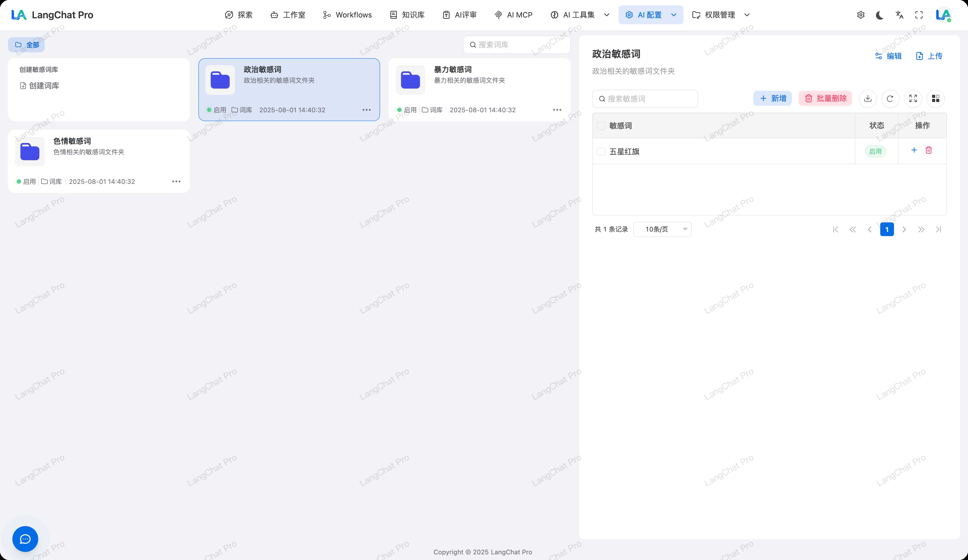
Task: Open the chat bubble floating button
Action: point(25,539)
